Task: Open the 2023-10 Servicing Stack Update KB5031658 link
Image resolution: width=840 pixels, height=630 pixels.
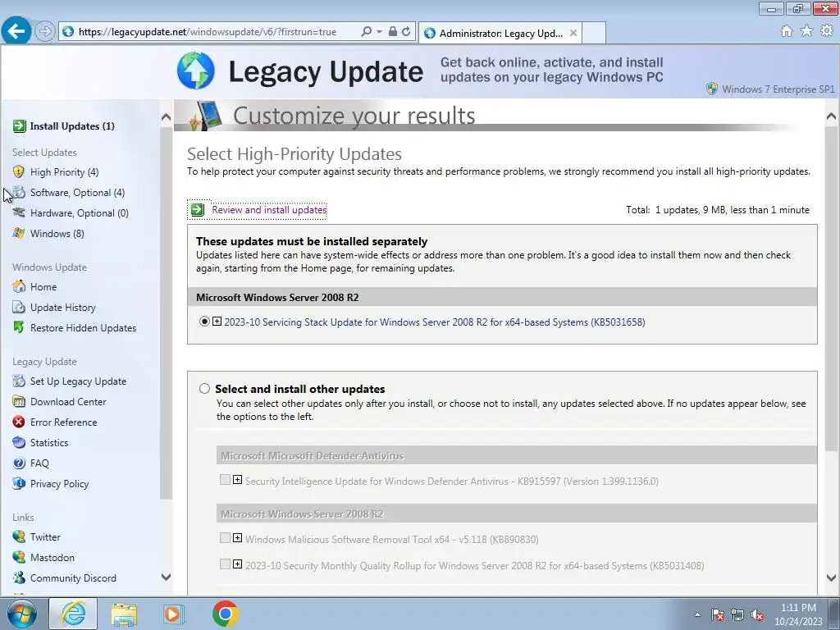Action: (x=435, y=322)
